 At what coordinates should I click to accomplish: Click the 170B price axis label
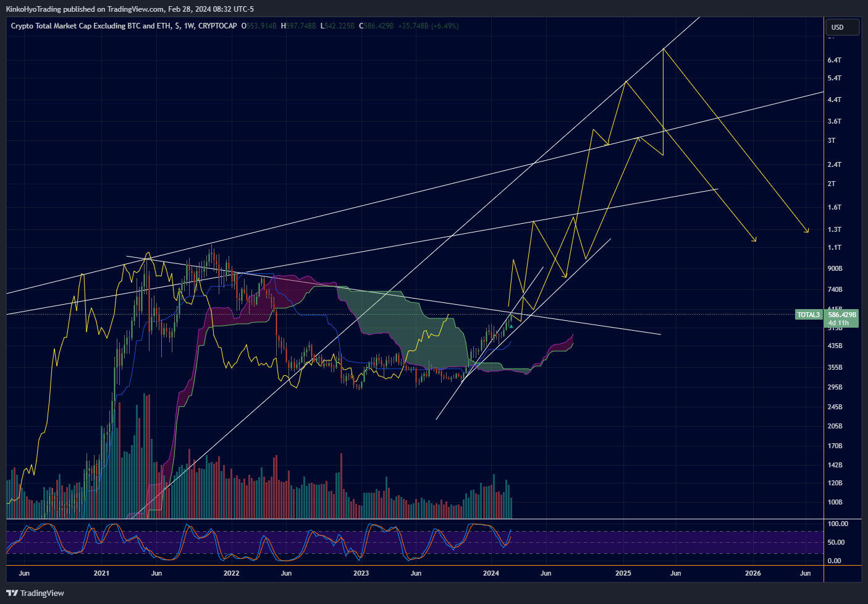point(835,446)
